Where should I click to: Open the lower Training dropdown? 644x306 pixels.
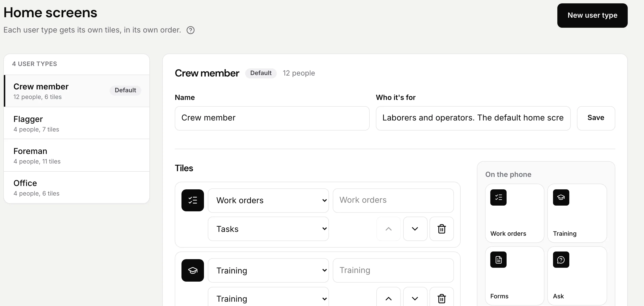pyautogui.click(x=268, y=298)
